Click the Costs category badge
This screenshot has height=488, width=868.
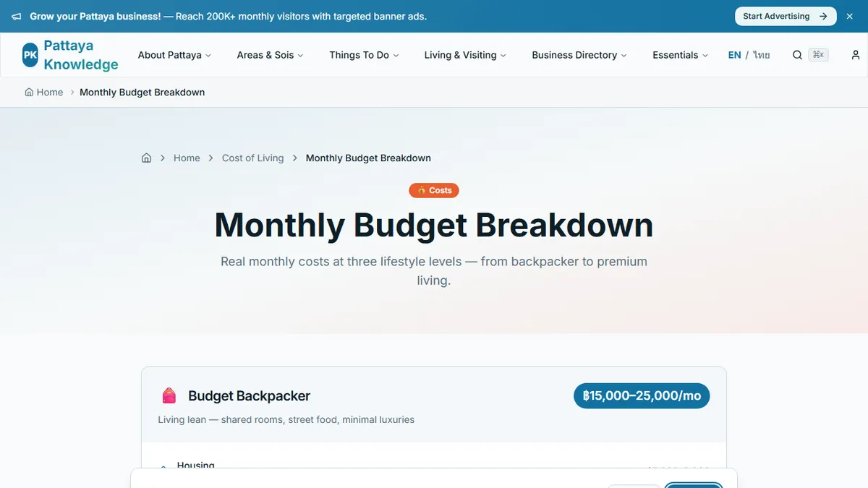tap(434, 190)
